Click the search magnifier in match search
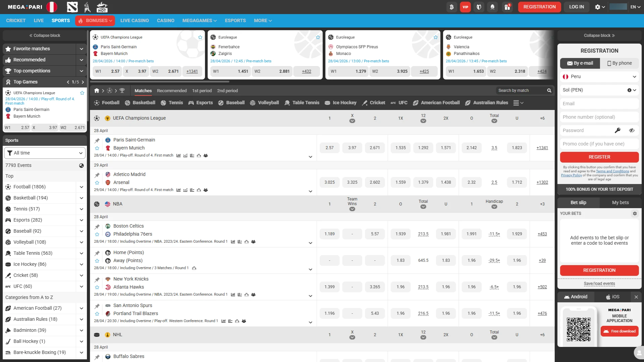The image size is (644, 362). [x=549, y=90]
